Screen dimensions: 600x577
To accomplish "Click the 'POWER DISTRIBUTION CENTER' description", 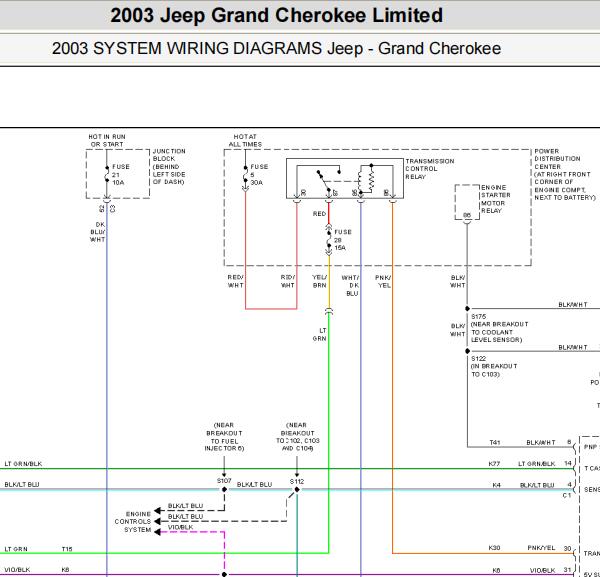I will tap(565, 174).
